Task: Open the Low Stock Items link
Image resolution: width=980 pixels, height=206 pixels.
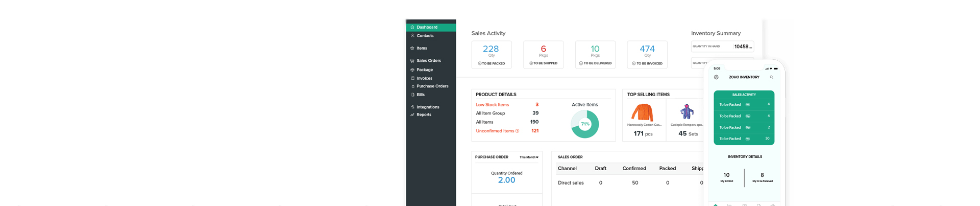Action: 492,105
